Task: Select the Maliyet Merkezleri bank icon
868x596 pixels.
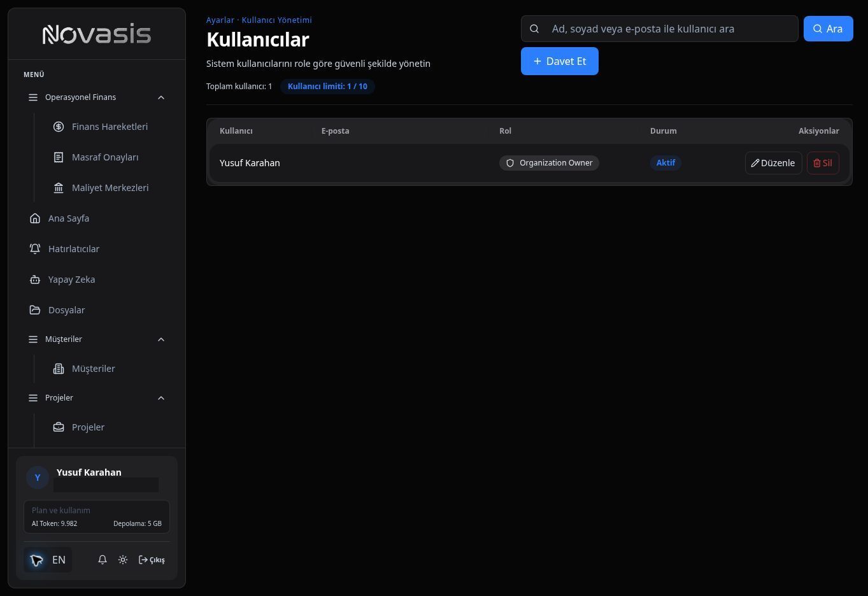Action: [59, 188]
